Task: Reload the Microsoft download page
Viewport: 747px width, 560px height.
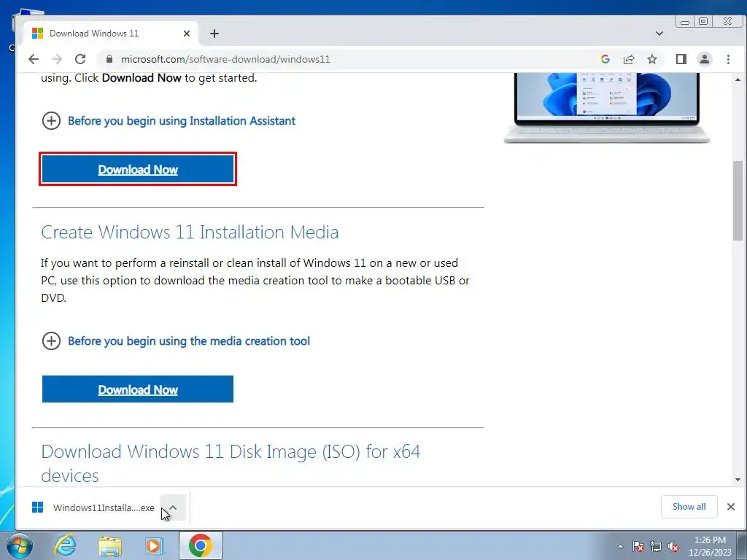Action: point(80,59)
